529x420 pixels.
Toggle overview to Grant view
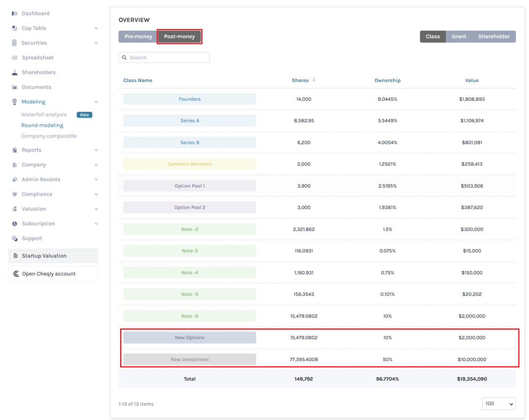coord(459,37)
